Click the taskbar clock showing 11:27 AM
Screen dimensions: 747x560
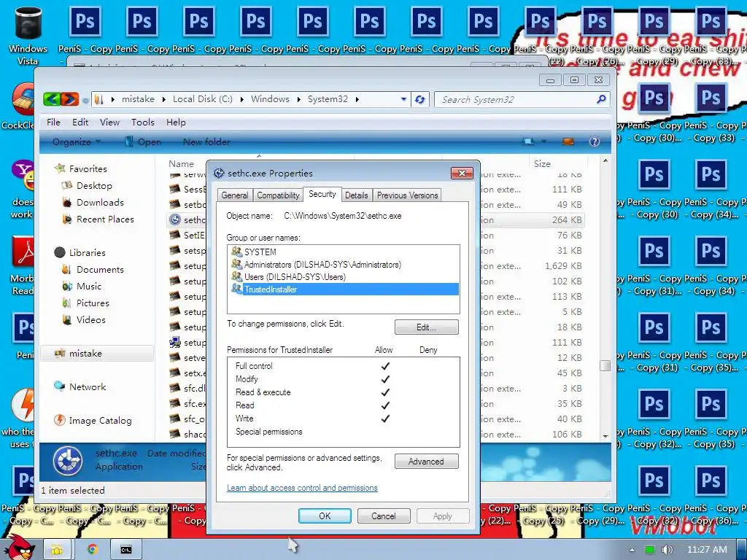coord(708,550)
